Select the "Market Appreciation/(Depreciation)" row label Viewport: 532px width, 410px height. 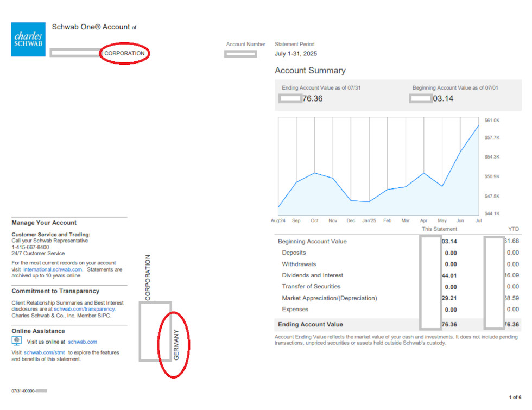[x=330, y=298]
